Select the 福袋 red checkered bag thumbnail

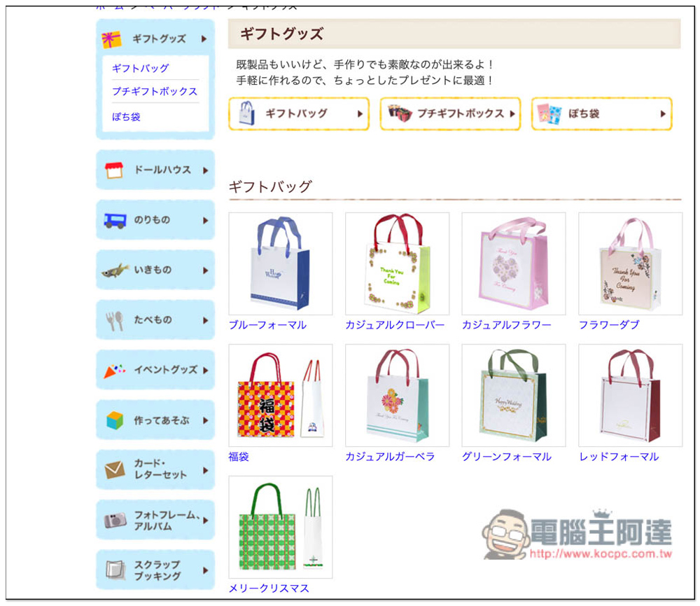tap(281, 396)
